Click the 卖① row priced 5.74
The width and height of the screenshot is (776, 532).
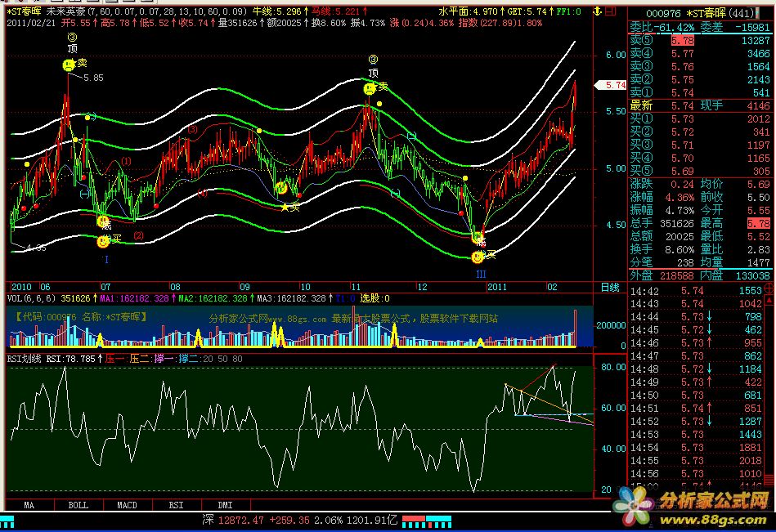pyautogui.click(x=700, y=92)
